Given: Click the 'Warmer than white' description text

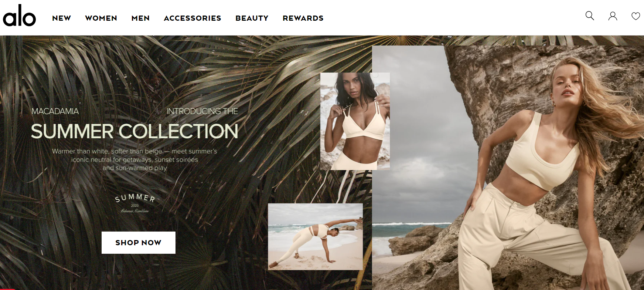Looking at the screenshot, I should point(134,159).
